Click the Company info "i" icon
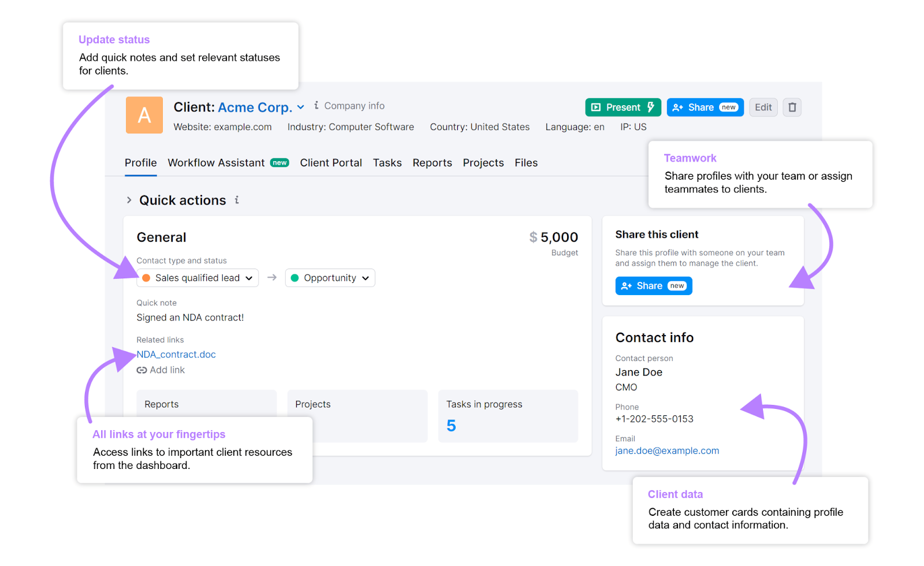The image size is (924, 566). coord(316,106)
